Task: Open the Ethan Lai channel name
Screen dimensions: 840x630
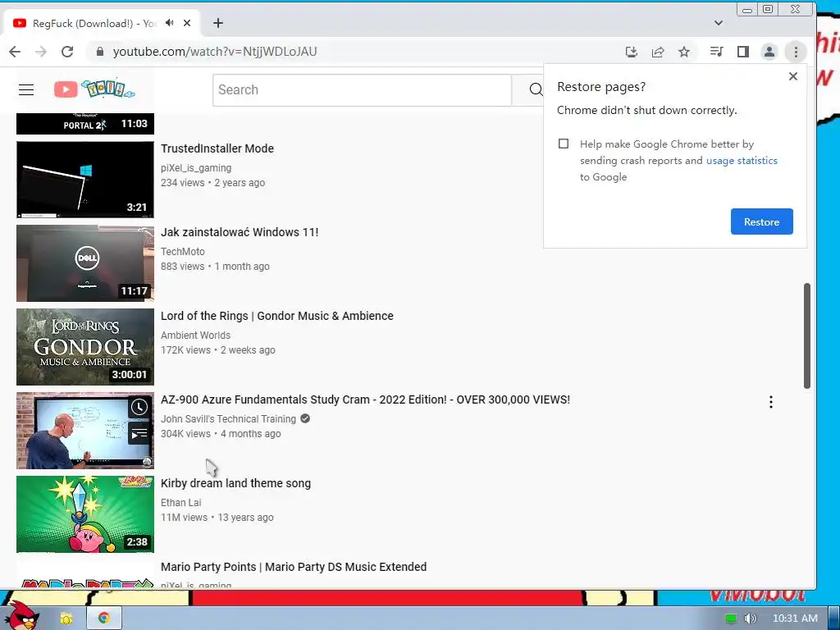Action: [181, 503]
